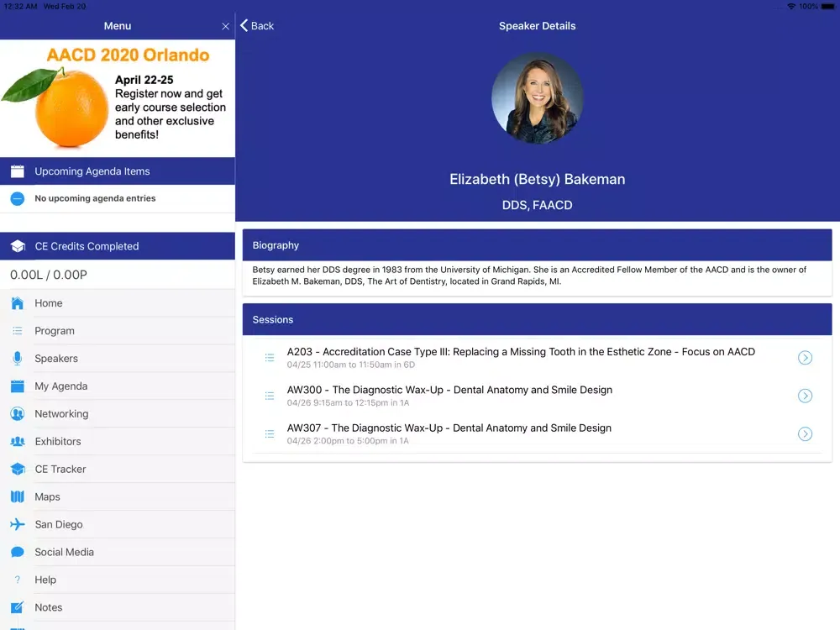
Task: Open the Help menu entry
Action: click(x=45, y=580)
